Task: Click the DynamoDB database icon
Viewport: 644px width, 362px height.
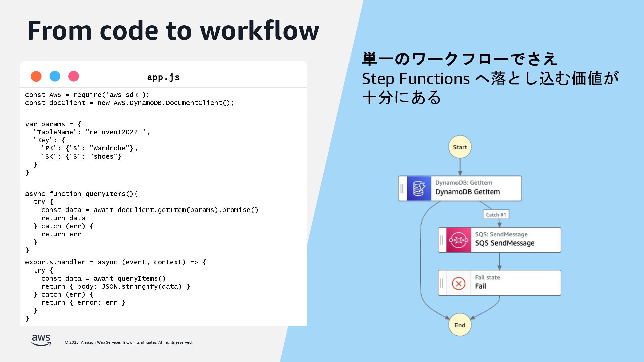Action: [x=419, y=188]
